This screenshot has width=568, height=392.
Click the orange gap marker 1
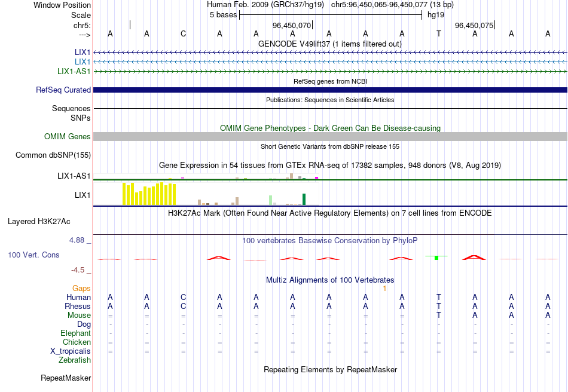(x=384, y=289)
